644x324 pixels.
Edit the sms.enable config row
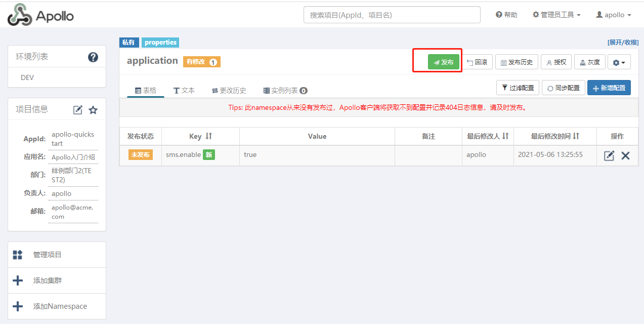point(609,155)
